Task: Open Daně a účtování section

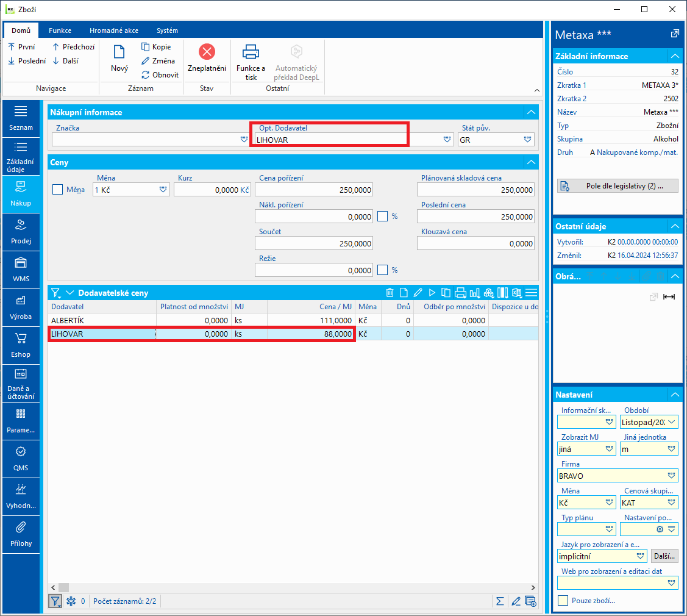Action: 21,383
